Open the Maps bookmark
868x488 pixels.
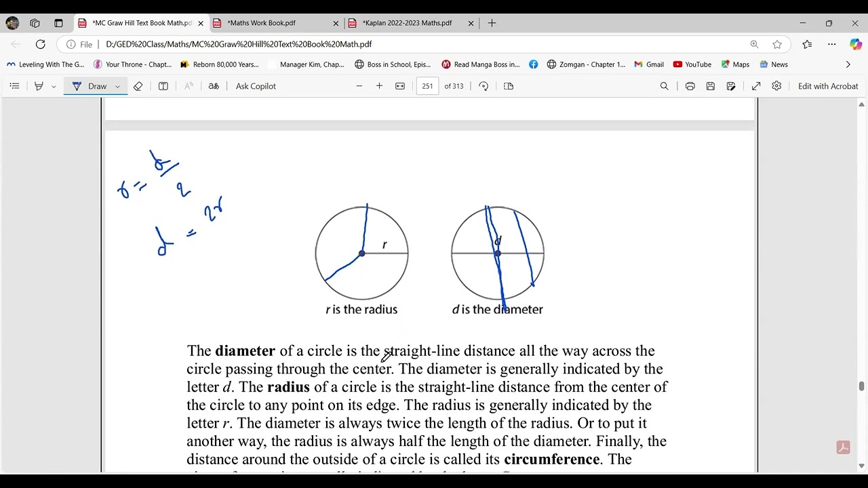(x=735, y=64)
